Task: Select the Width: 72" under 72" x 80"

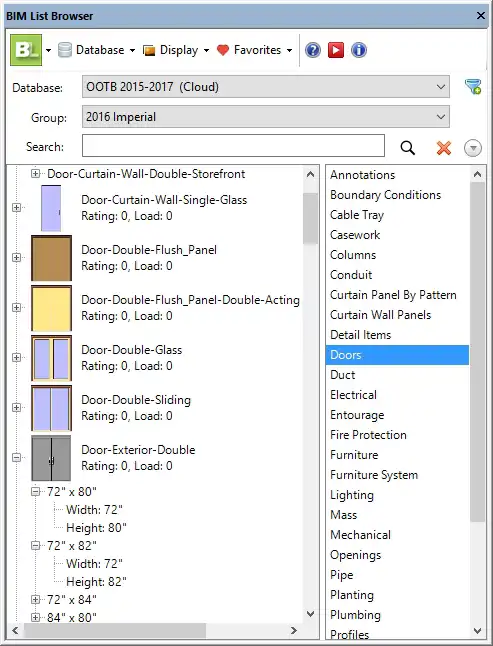Action: [94, 510]
